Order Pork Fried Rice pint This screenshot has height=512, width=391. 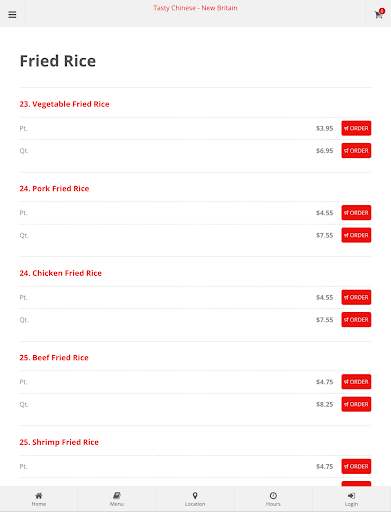356,213
